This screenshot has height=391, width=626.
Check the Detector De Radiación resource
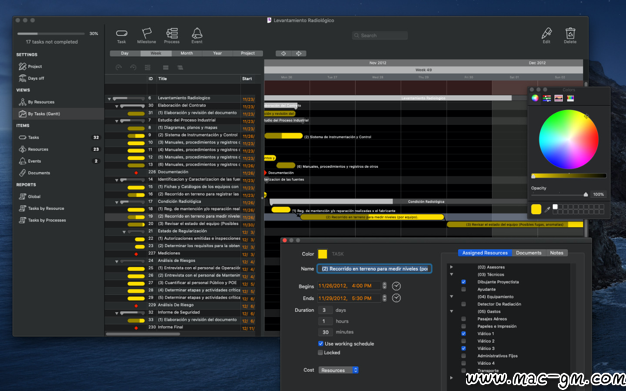[464, 304]
